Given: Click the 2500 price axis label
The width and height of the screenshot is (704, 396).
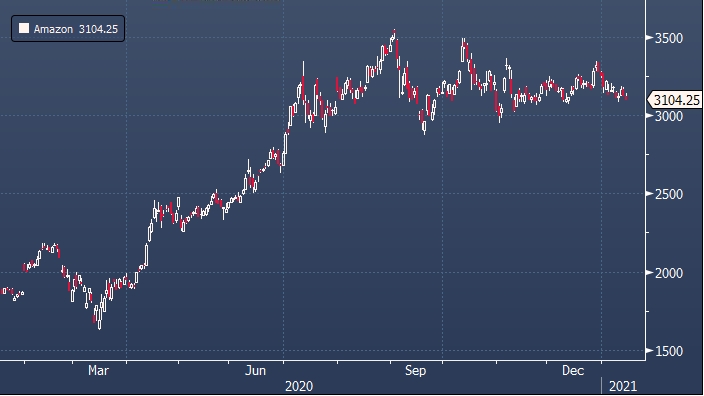Looking at the screenshot, I should 669,194.
